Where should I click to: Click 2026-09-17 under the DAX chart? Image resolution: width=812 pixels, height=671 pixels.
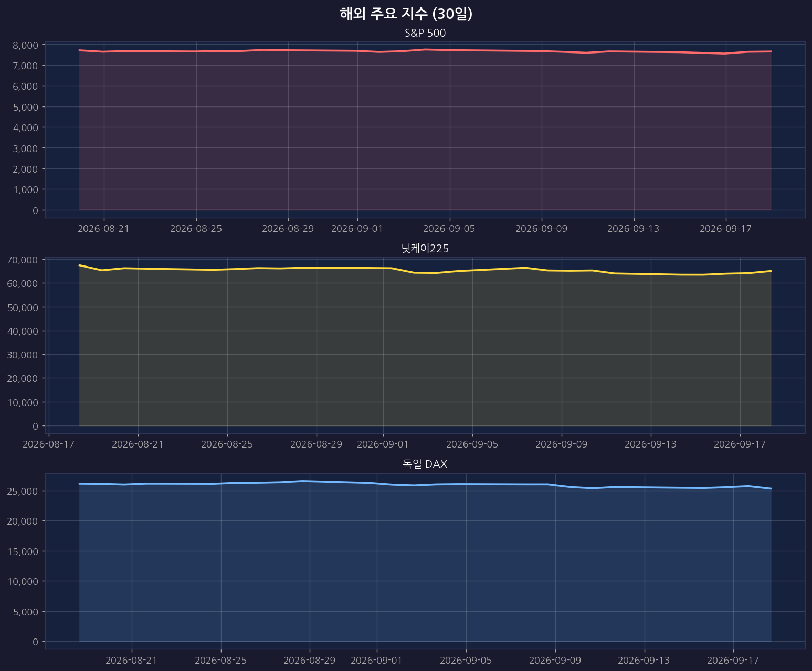[733, 660]
